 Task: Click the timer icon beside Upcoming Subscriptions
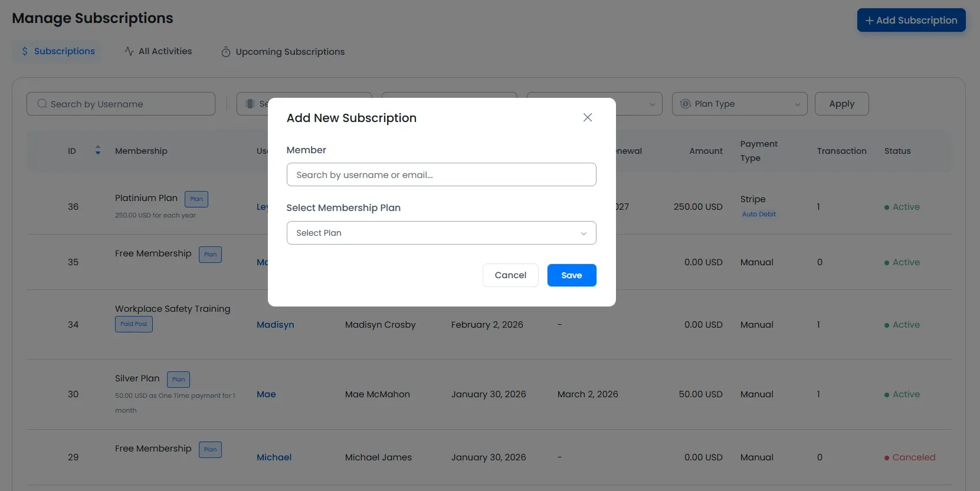[225, 52]
